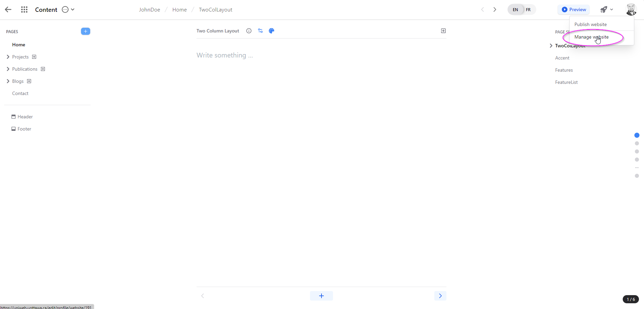
Task: Click the exit arrow icon near the page top
Action: pos(443,30)
